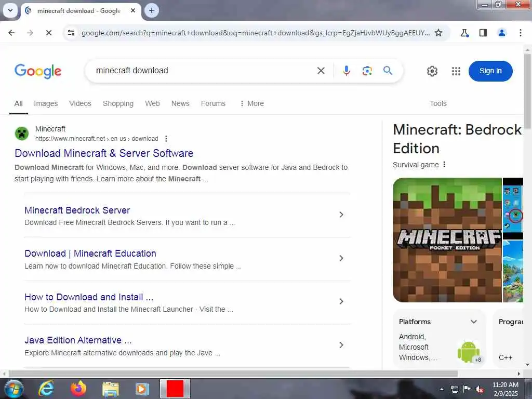Screen dimensions: 532x399
Task: Switch to the Shopping tab
Action: coord(118,103)
